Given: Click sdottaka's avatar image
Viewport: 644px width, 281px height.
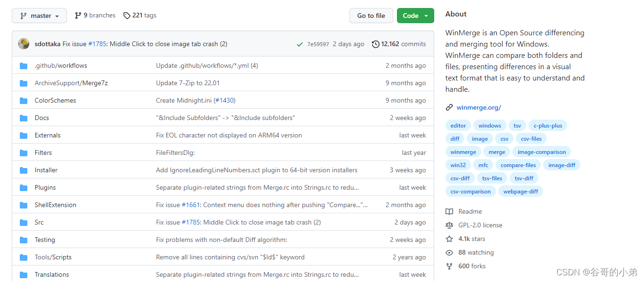Looking at the screenshot, I should click(24, 44).
